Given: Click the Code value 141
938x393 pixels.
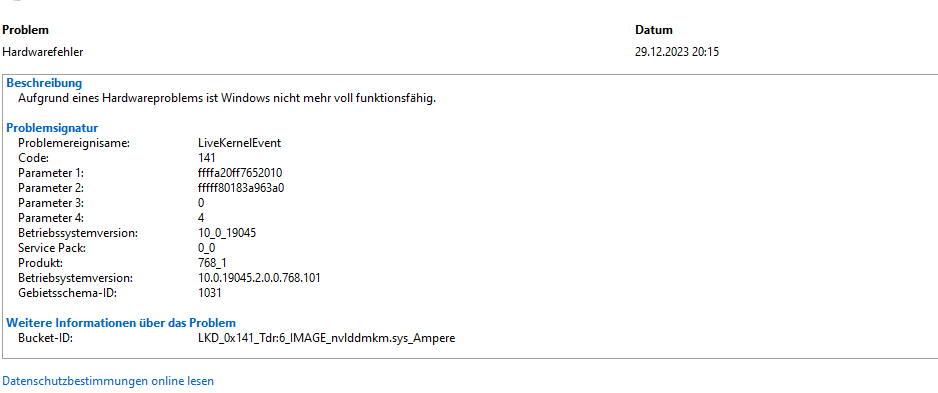Looking at the screenshot, I should 206,158.
